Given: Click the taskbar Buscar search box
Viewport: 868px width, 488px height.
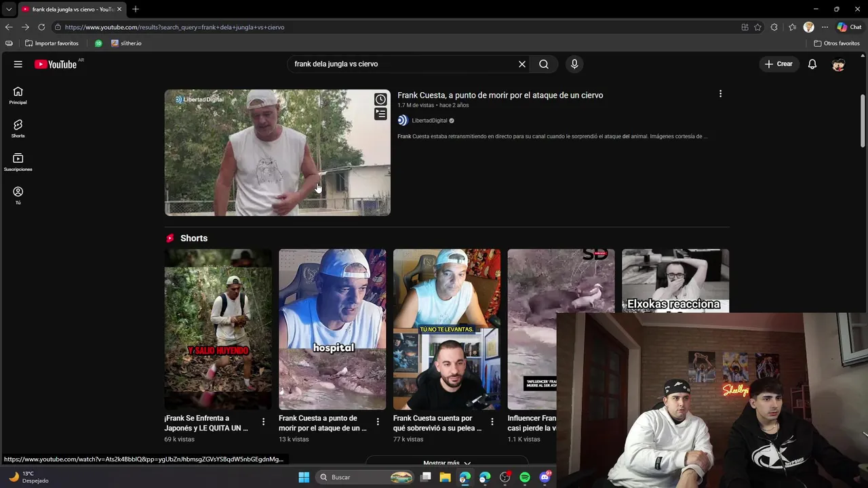Looking at the screenshot, I should click(x=366, y=477).
